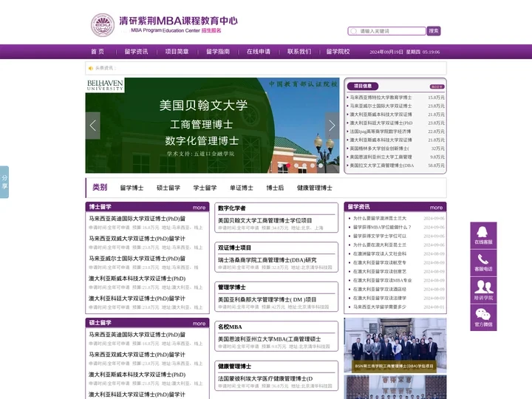The width and height of the screenshot is (532, 399).
Task: Open news 马来西亚大学留学需要多少
Action: 380,307
